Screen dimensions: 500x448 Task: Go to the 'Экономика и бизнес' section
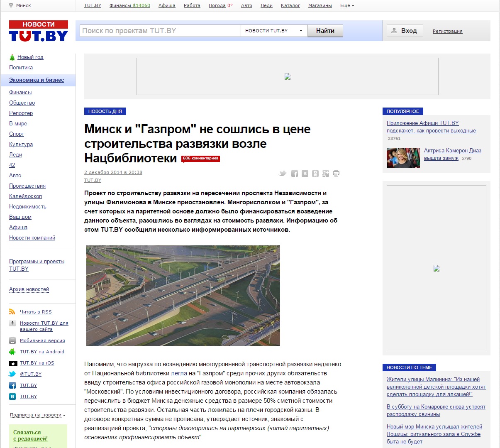point(37,80)
